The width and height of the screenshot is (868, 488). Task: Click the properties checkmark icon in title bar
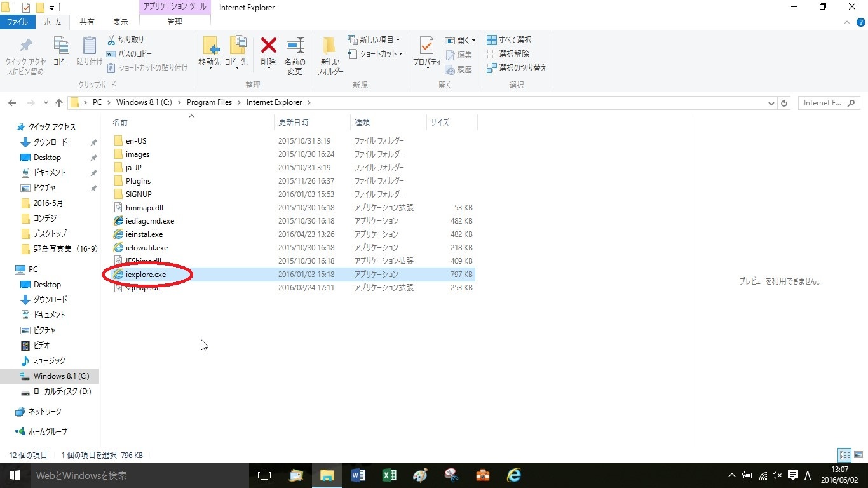[x=26, y=8]
